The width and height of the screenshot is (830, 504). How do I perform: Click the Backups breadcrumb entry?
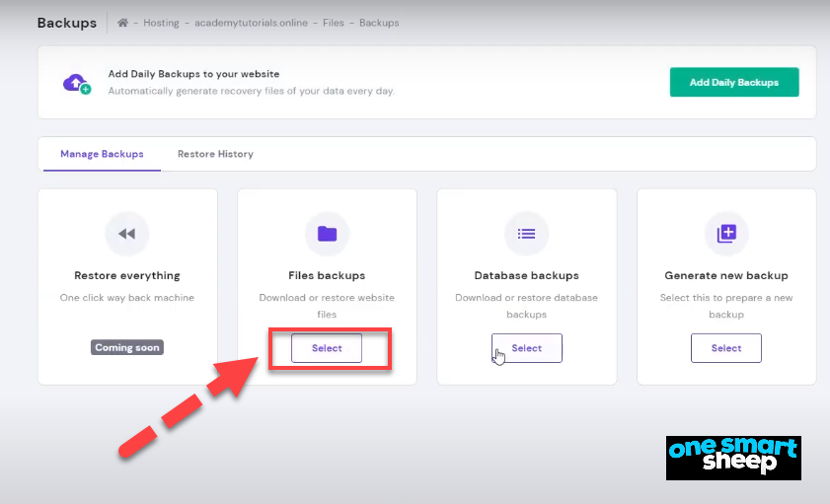pyautogui.click(x=379, y=23)
